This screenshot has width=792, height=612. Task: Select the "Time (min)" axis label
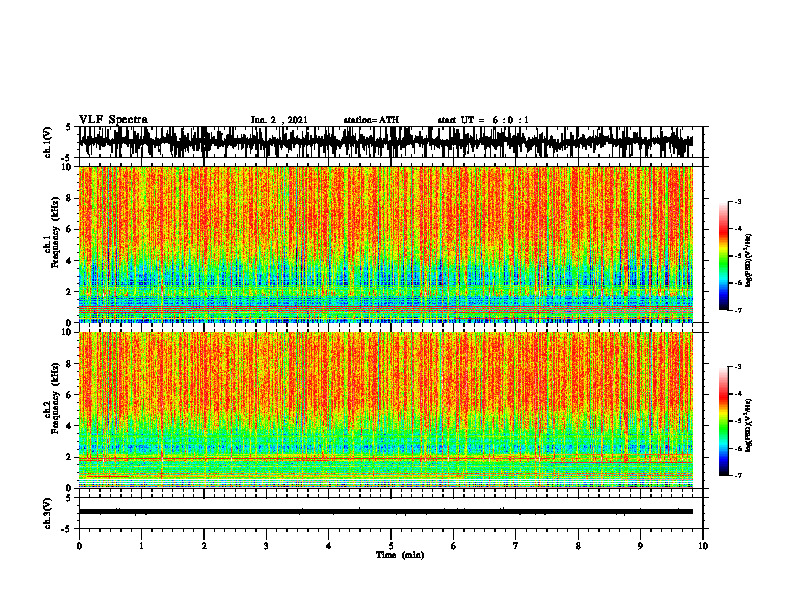point(400,555)
